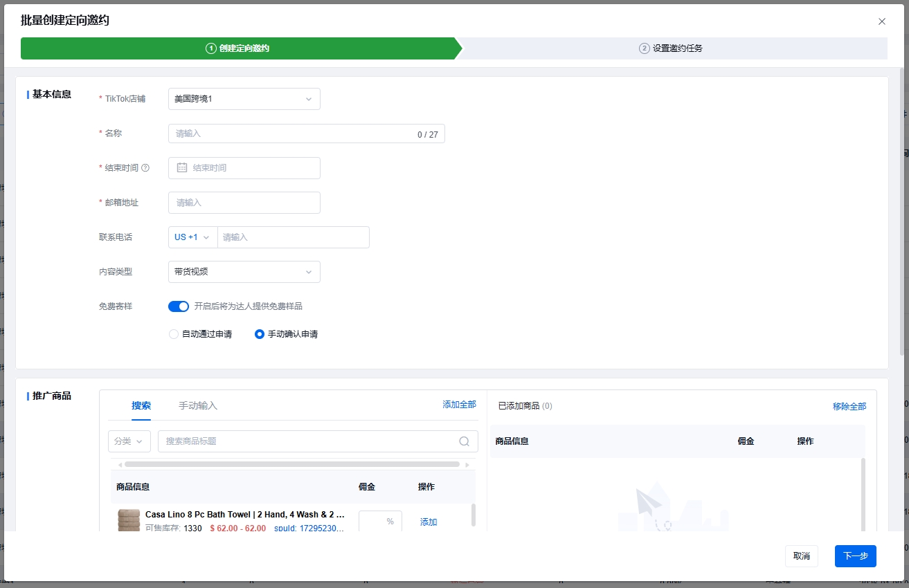Expand the US +1 country code selector
This screenshot has width=909, height=588.
coord(192,237)
